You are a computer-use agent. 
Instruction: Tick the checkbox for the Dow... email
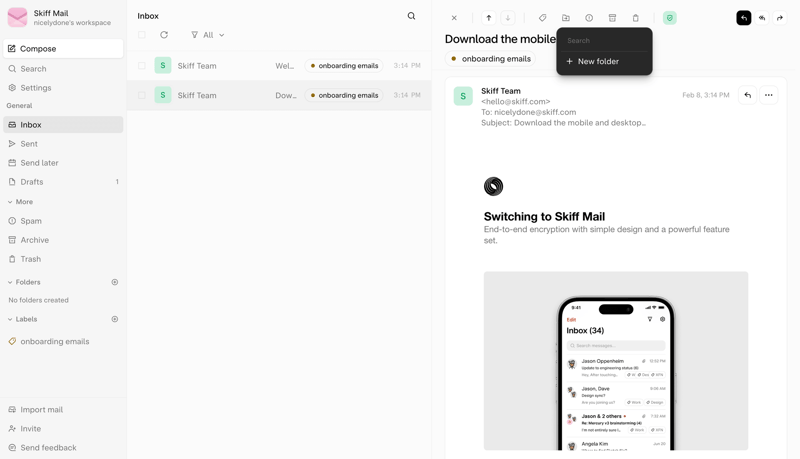tap(142, 95)
